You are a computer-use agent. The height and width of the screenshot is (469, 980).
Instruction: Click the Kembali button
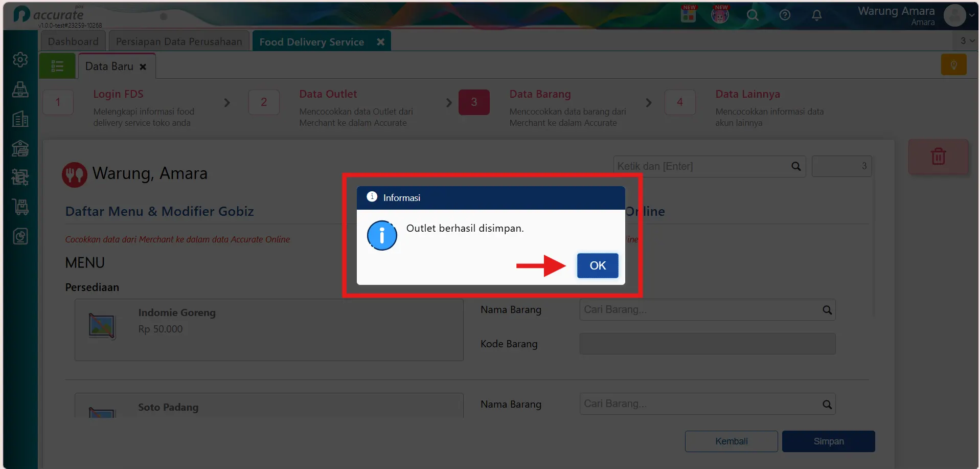(731, 441)
